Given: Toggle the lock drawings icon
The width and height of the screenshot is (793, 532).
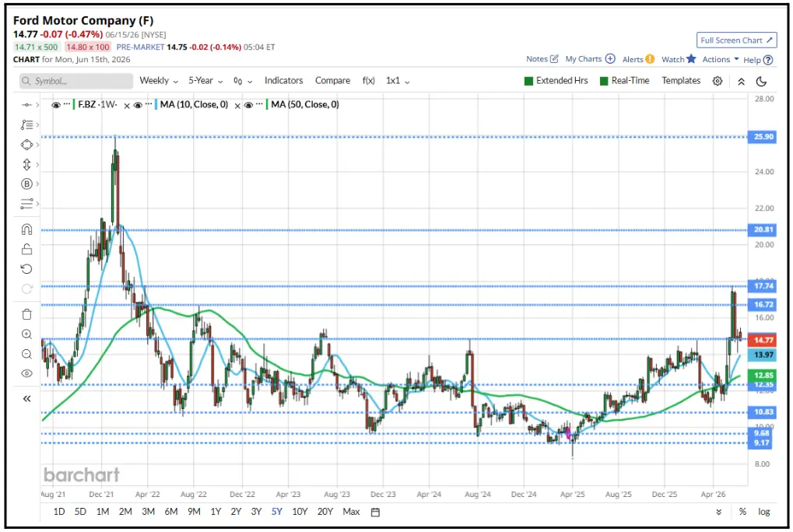Looking at the screenshot, I should 26,249.
